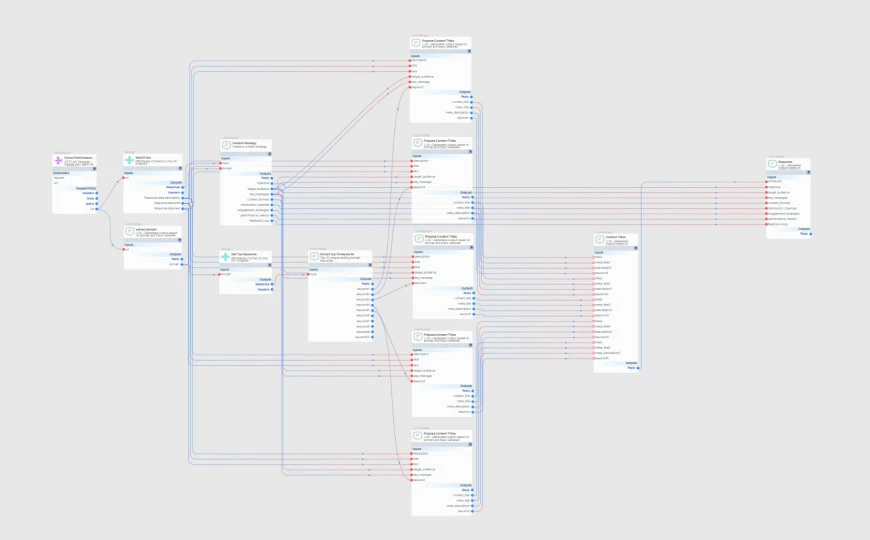The width and height of the screenshot is (870, 540).
Task: Click the teal WebToText node icon
Action: (x=129, y=160)
